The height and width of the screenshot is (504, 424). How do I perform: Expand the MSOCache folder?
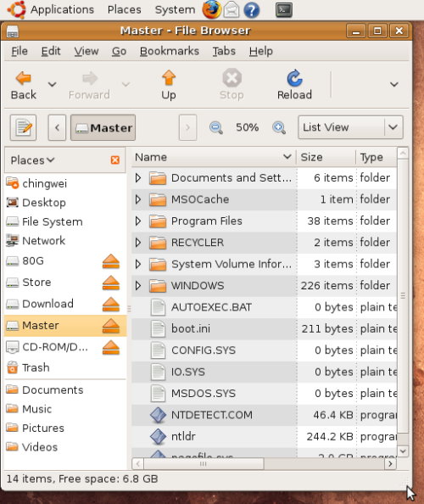coord(137,199)
